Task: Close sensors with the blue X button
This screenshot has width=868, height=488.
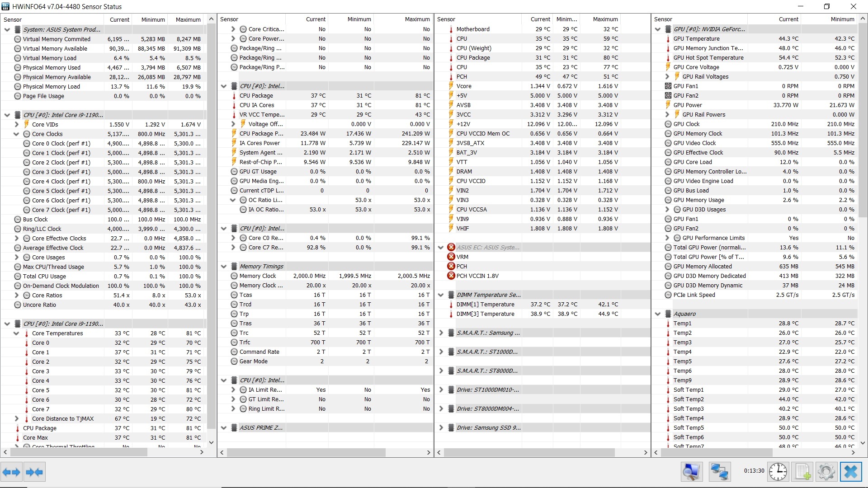Action: click(851, 472)
